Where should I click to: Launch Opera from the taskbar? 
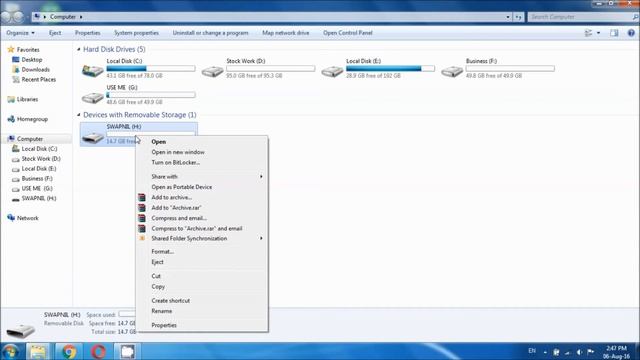point(98,351)
